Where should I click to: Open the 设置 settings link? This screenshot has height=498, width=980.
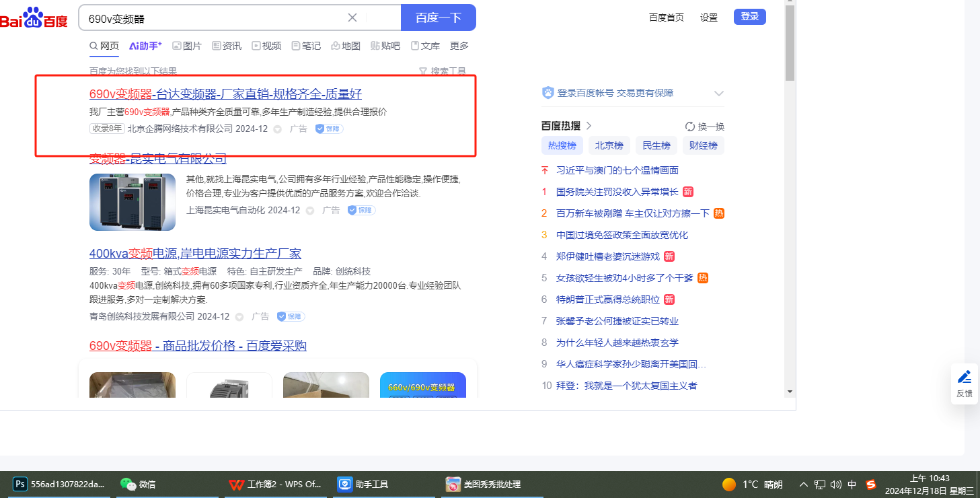pos(709,17)
